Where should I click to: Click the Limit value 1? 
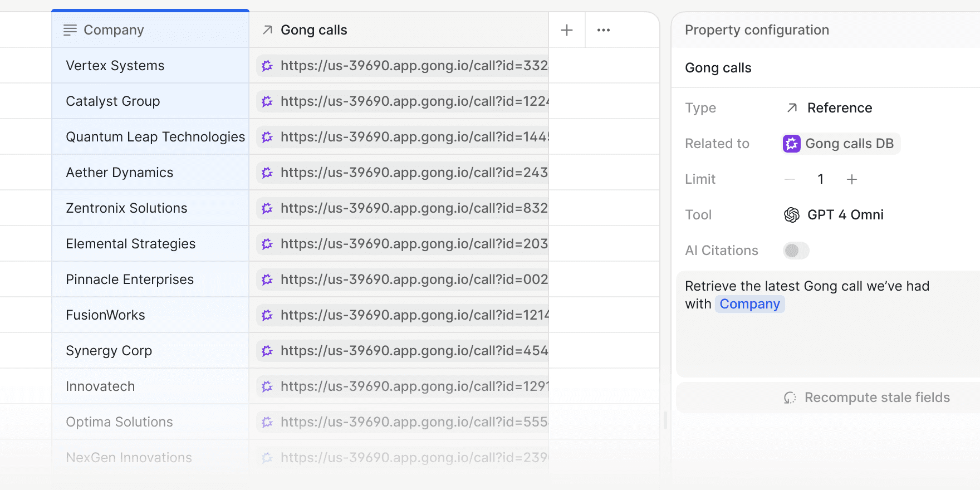pos(821,179)
